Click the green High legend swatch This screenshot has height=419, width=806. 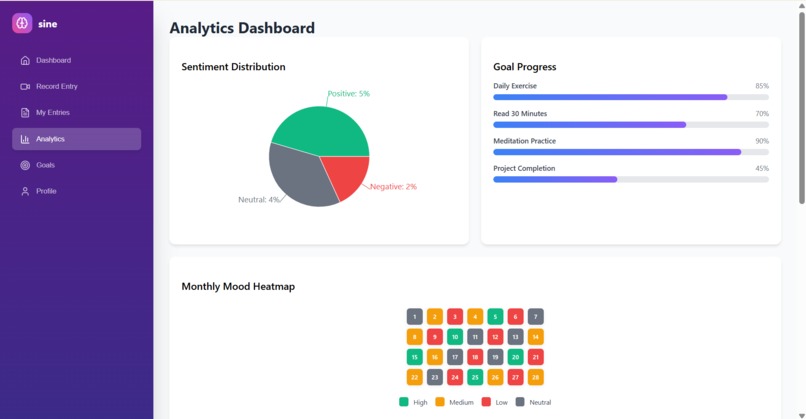point(404,402)
